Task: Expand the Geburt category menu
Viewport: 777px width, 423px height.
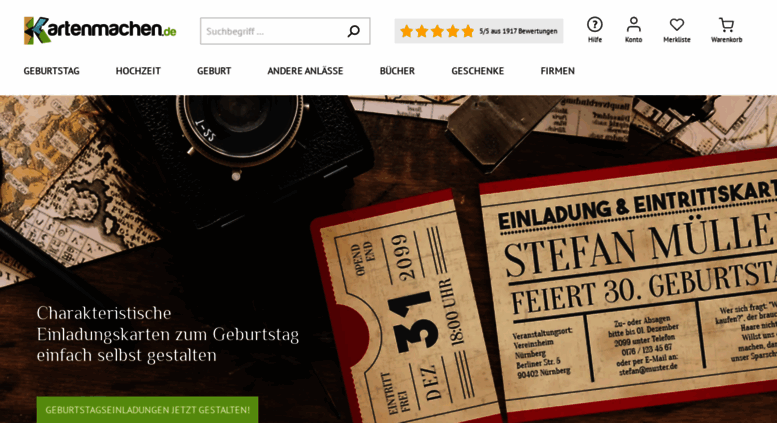Action: point(214,71)
